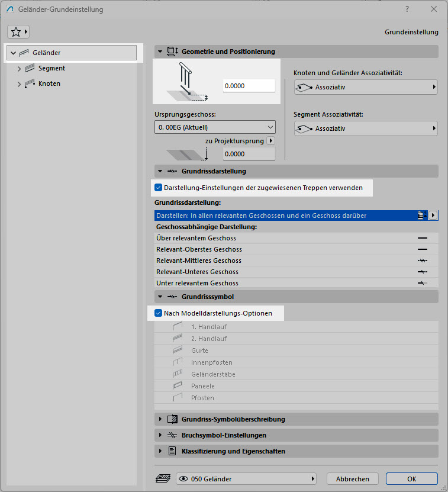Uncheck Darstellung-Einstellungen der zugewiesenen Treppen verwenden
Image resolution: width=448 pixels, height=492 pixels.
(x=159, y=188)
